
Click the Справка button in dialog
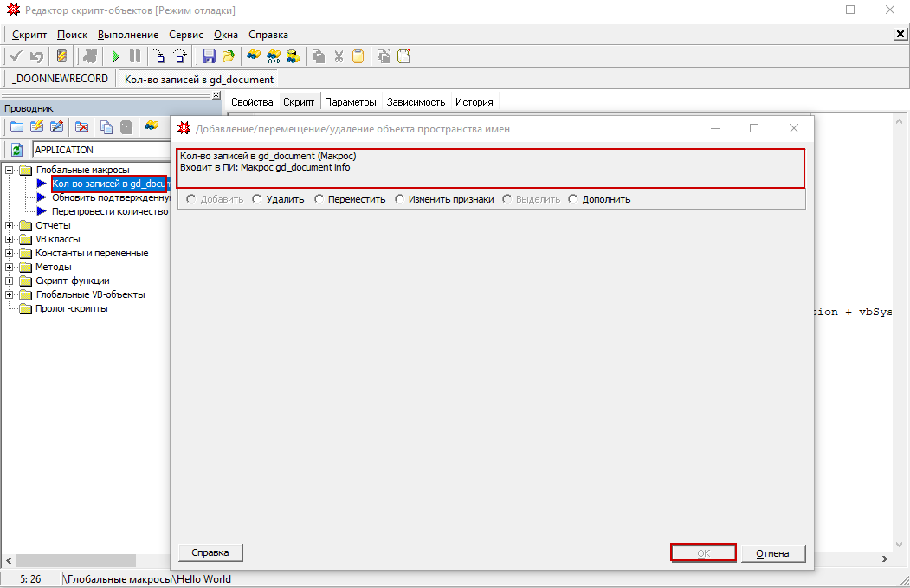(210, 552)
